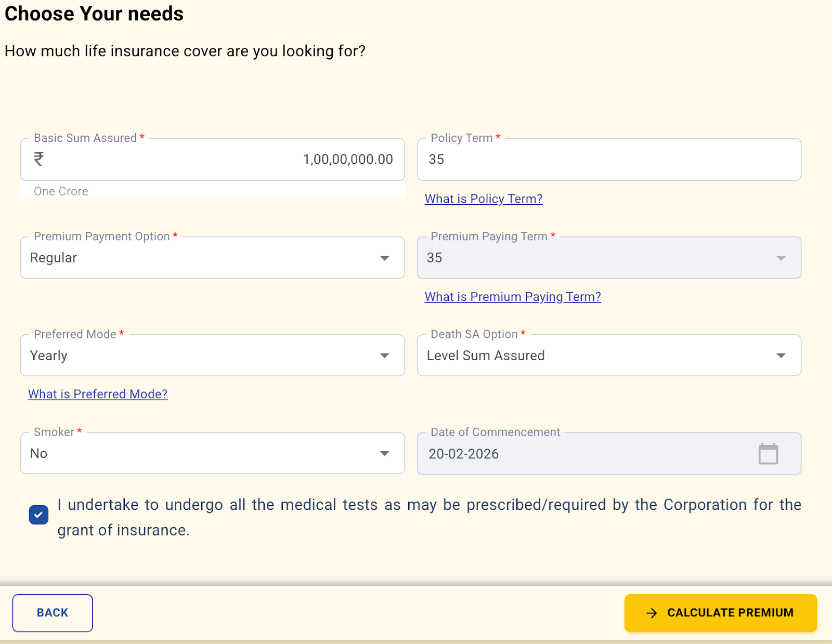The height and width of the screenshot is (644, 832).
Task: Click What is Premium Paying Term link
Action: 513,296
